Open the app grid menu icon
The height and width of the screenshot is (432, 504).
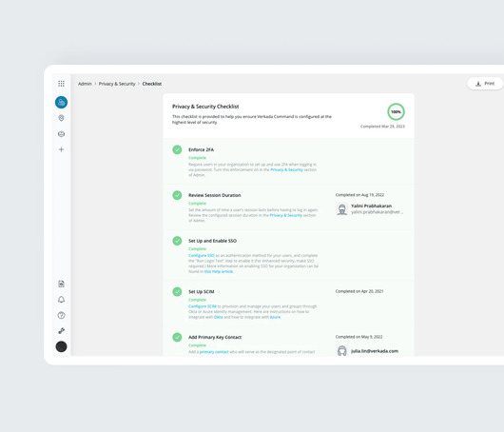coord(61,84)
